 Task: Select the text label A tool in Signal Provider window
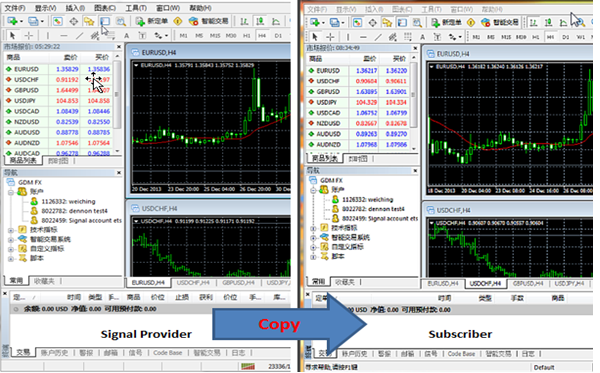pos(127,36)
